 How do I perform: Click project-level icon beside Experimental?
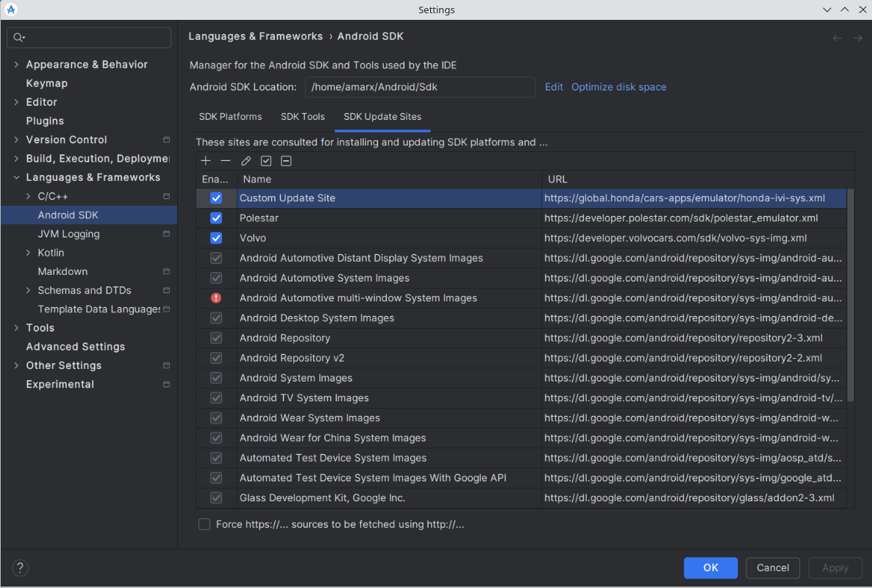pos(166,384)
